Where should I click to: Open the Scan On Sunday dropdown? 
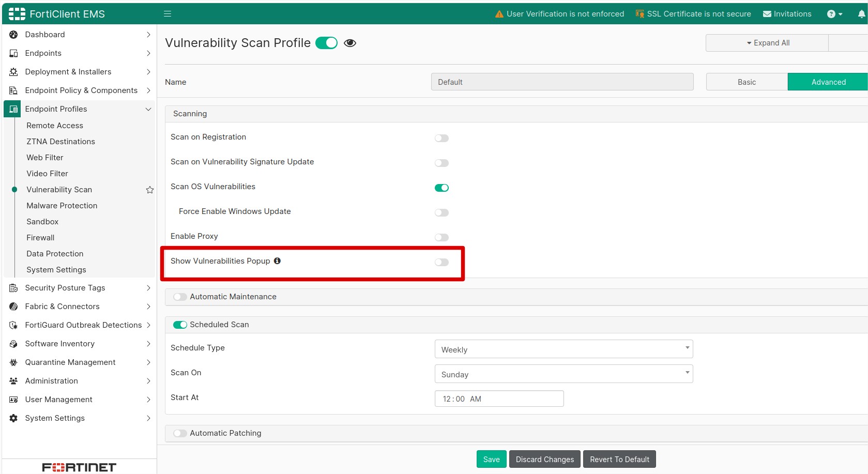(564, 374)
